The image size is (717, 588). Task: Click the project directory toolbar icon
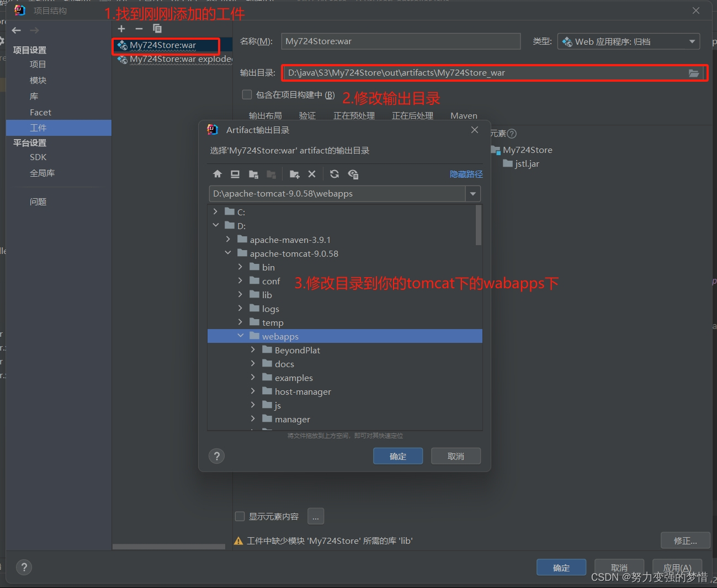[x=253, y=174]
